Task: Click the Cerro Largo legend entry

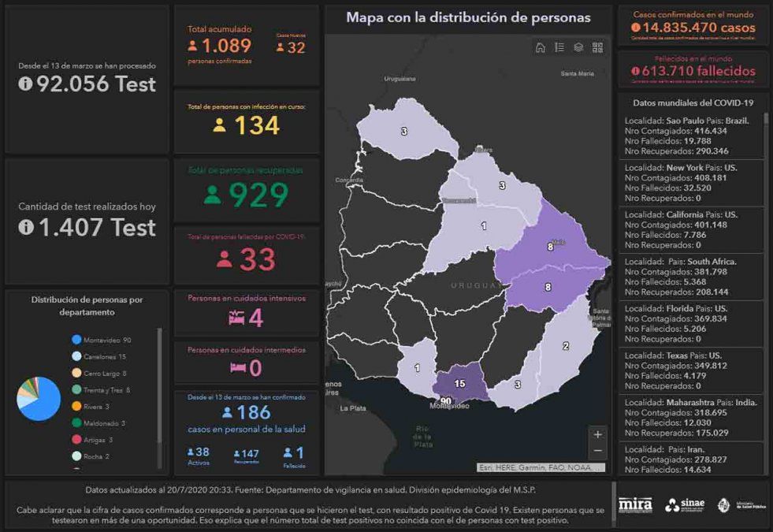Action: [104, 373]
